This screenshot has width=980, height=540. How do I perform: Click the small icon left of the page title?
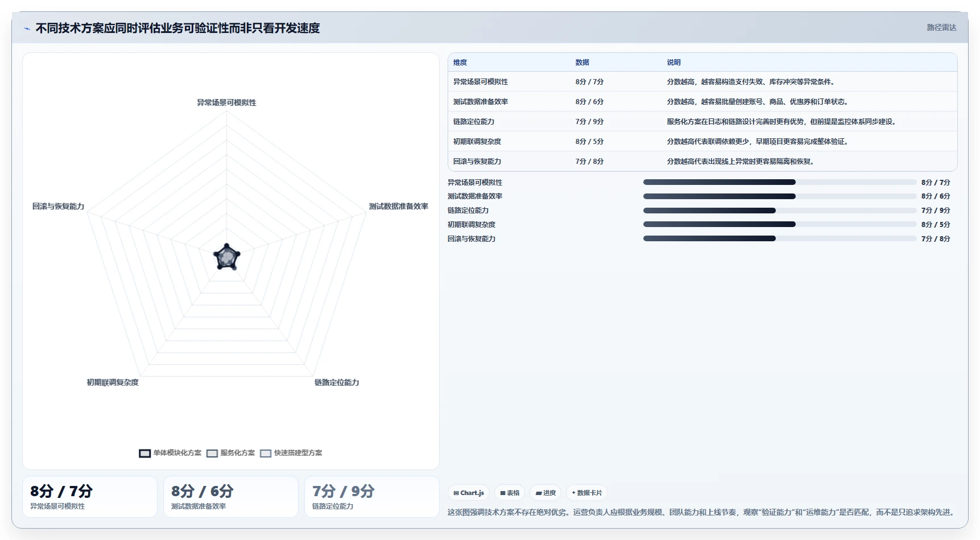27,28
